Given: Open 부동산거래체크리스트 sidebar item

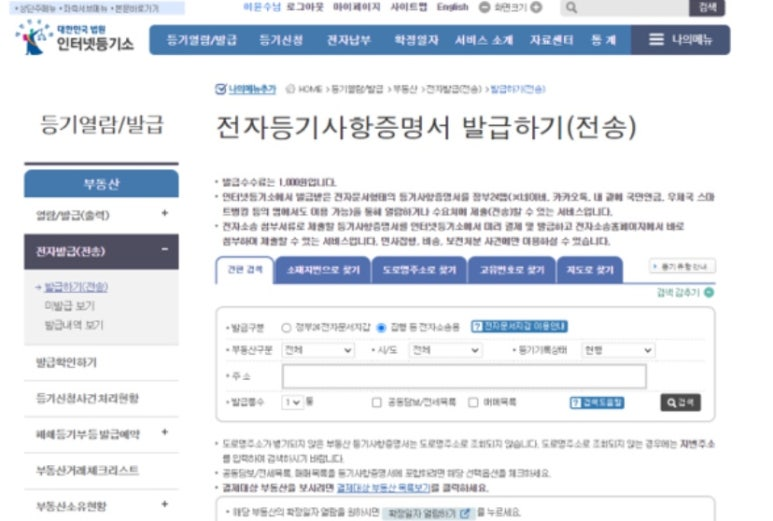Looking at the screenshot, I should pyautogui.click(x=87, y=470).
